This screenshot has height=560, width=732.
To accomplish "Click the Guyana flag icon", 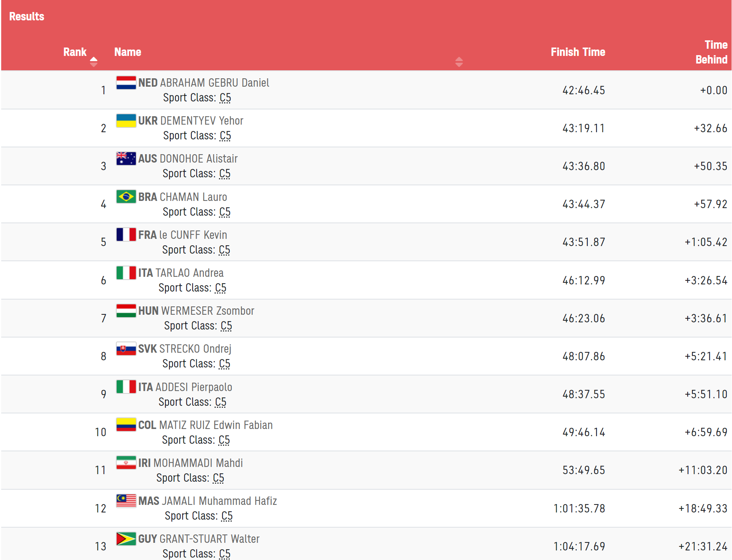I will click(x=126, y=539).
